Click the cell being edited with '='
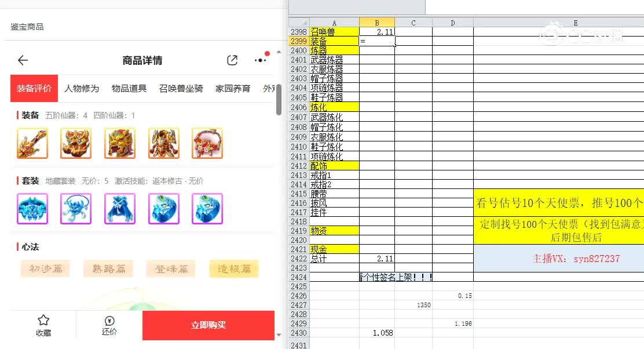This screenshot has width=644, height=349. tap(377, 41)
